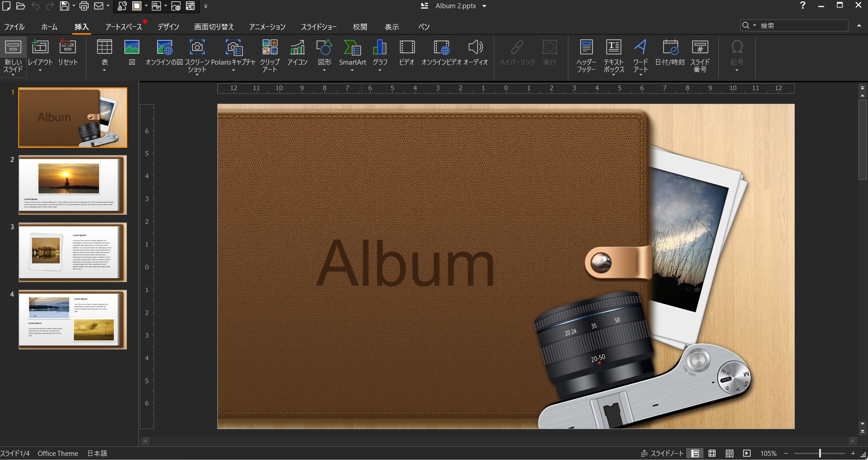Open the デザイン tab
Image resolution: width=868 pixels, height=460 pixels.
pyautogui.click(x=168, y=27)
